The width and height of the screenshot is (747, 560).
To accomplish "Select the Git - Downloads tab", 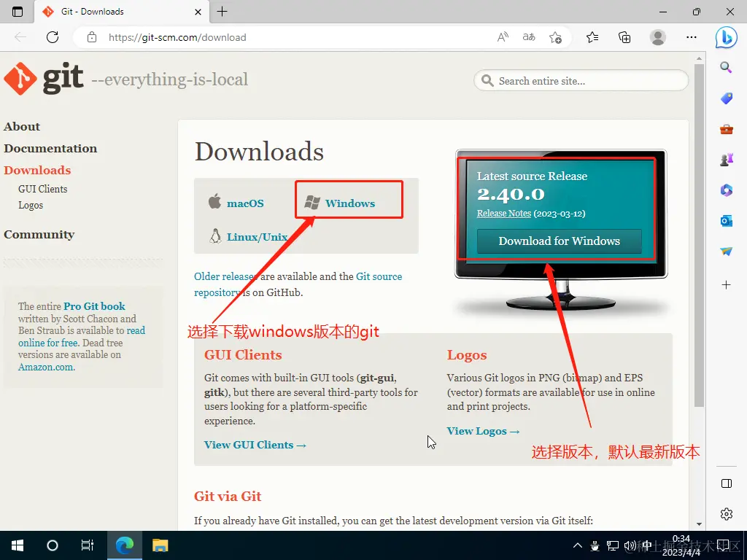I will [122, 12].
